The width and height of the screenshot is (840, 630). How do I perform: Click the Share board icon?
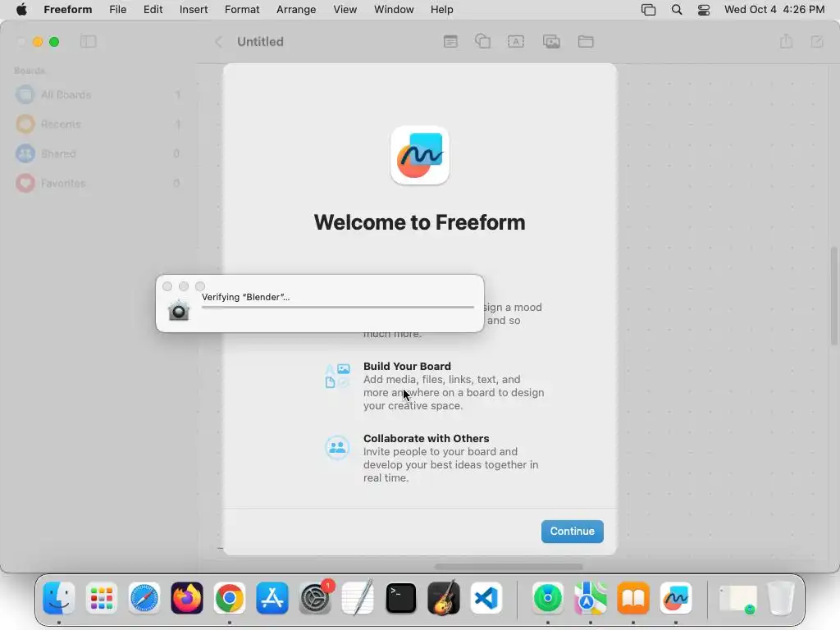tap(786, 41)
